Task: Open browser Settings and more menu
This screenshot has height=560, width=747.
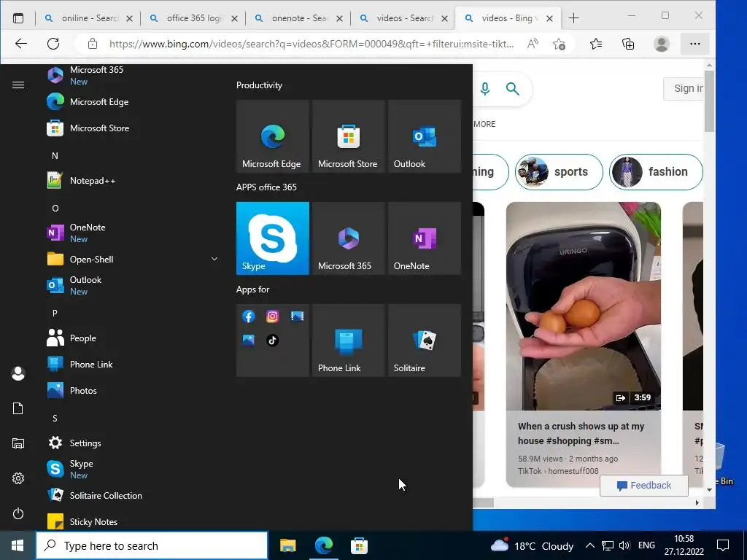Action: [x=695, y=44]
